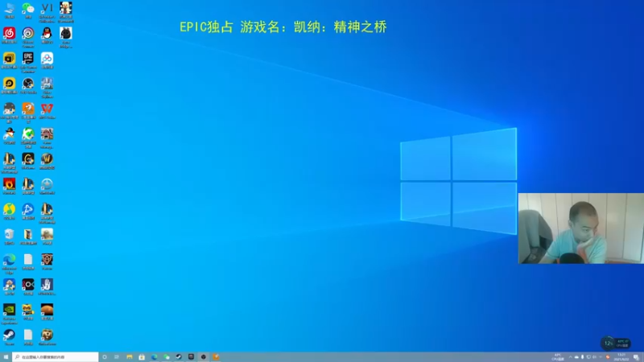Launch Microsoft Edge from the desktop
Viewport: 644px width, 362px height.
pyautogui.click(x=9, y=264)
